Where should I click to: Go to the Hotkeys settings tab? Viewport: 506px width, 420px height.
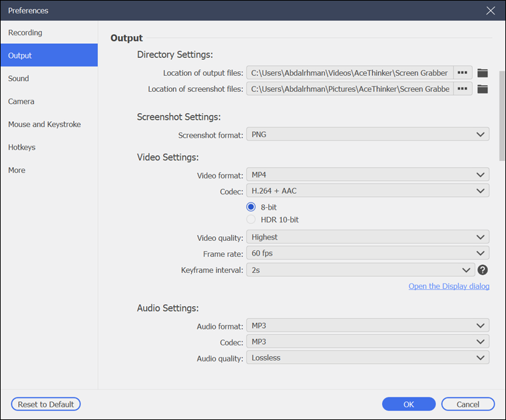[22, 147]
